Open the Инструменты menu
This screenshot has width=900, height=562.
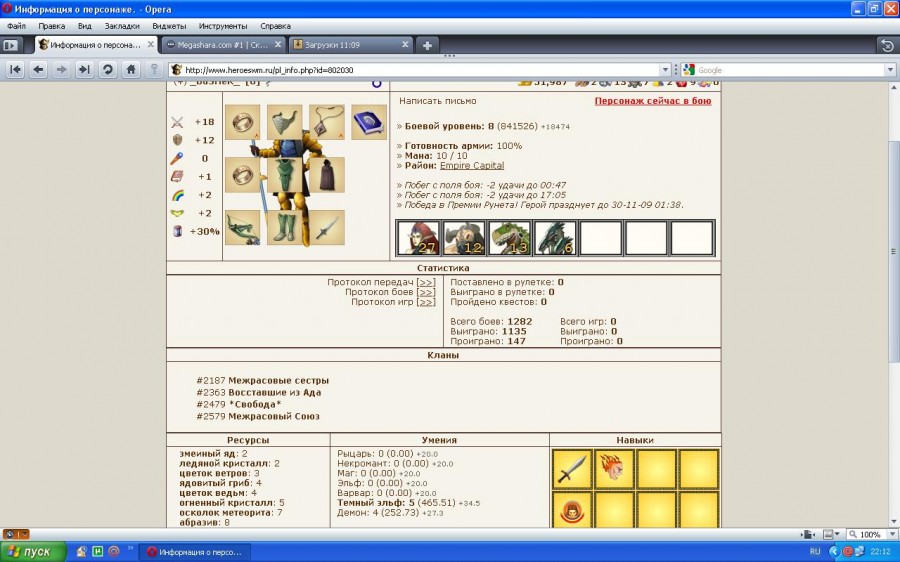click(x=223, y=26)
